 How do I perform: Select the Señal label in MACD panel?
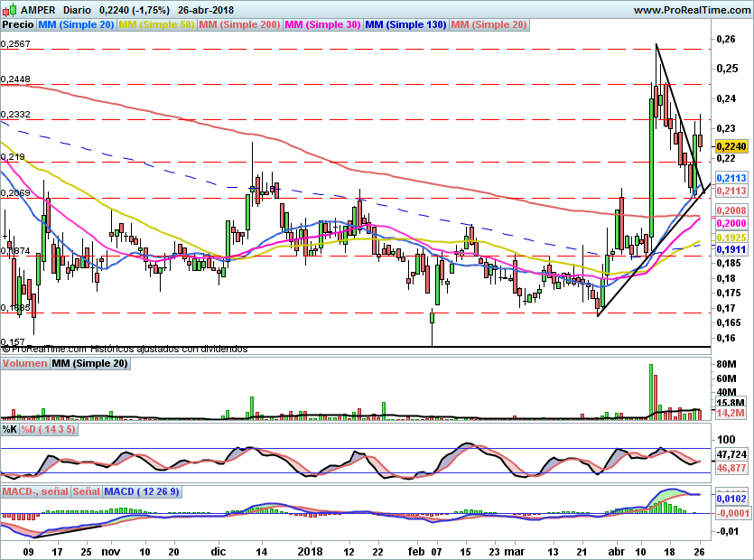[x=86, y=491]
